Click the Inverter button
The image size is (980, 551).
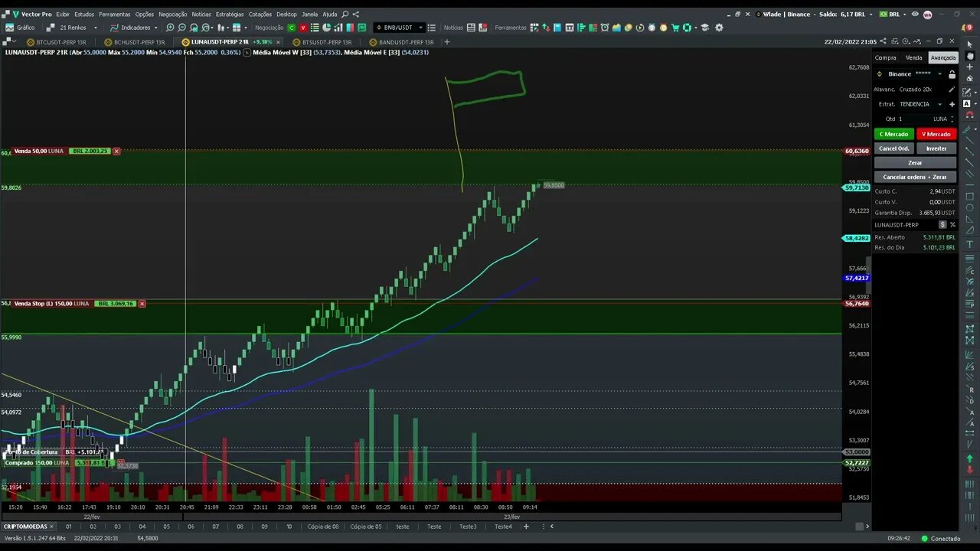[936, 148]
